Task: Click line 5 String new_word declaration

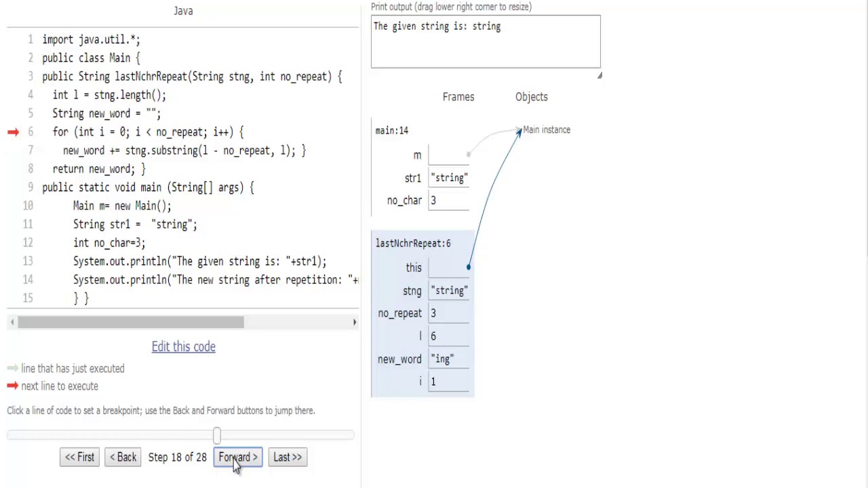Action: pyautogui.click(x=106, y=114)
